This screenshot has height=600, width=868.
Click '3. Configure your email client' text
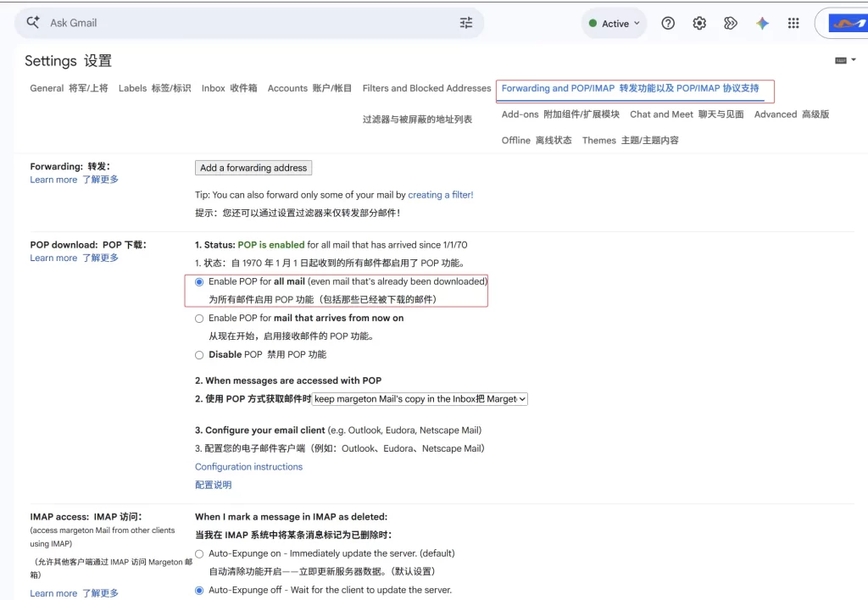pos(259,430)
